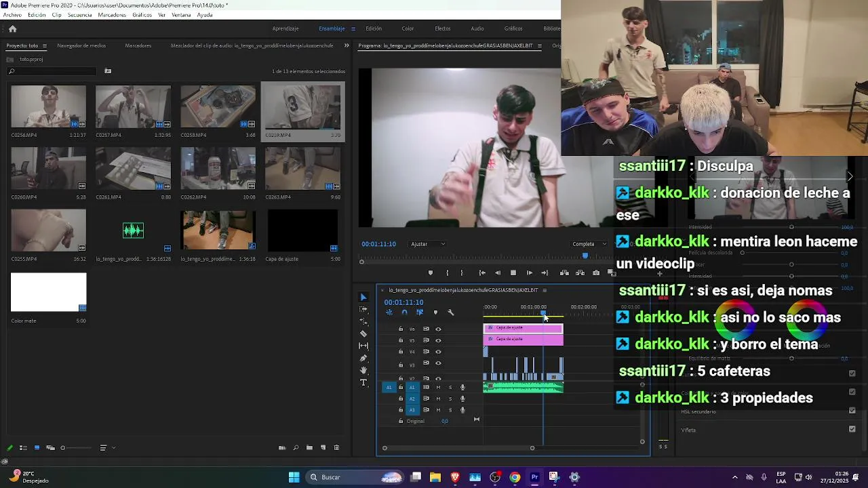
Task: Open Program monitor panel menu
Action: click(540, 46)
